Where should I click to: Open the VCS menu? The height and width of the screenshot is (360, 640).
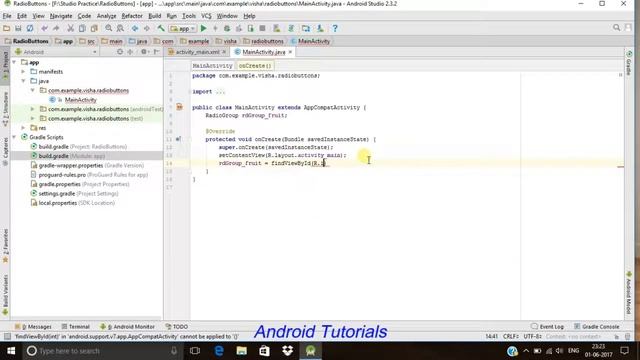coord(206,16)
